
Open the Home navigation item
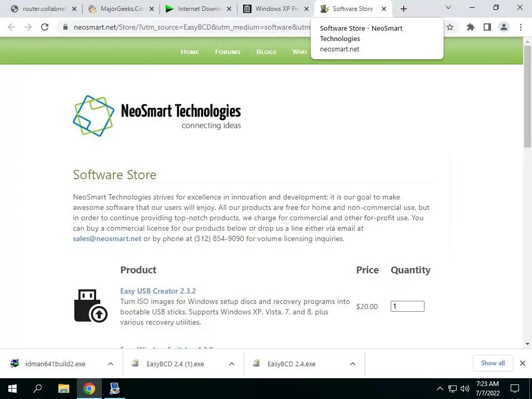point(190,51)
